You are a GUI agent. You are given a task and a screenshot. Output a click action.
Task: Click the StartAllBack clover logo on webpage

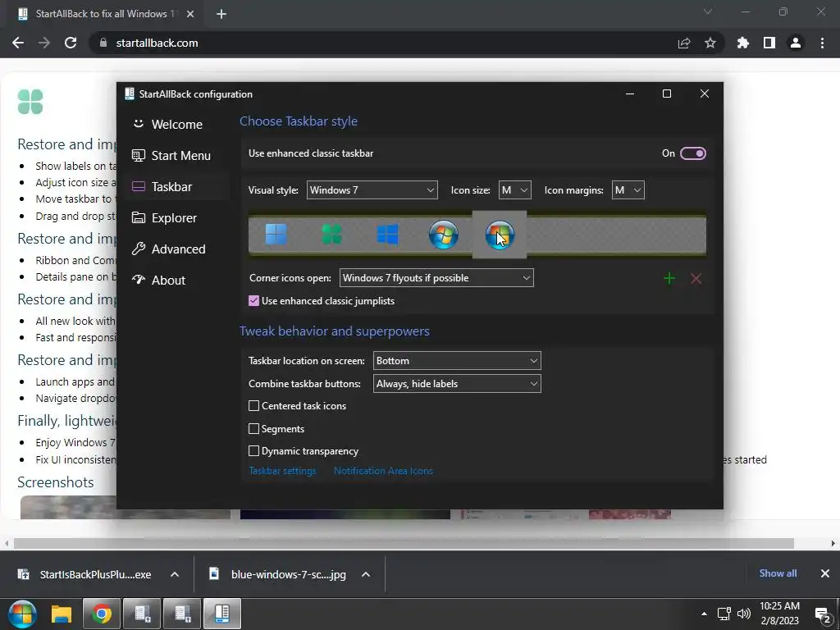30,102
